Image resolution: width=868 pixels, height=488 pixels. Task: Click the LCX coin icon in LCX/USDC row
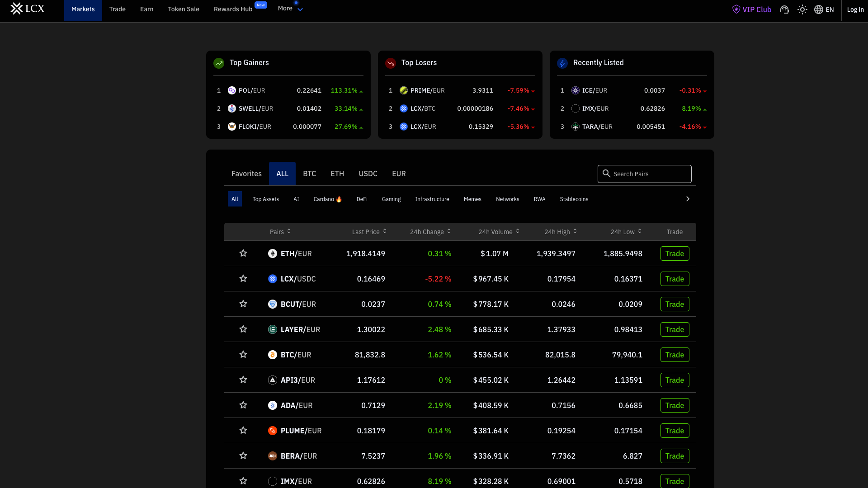click(x=273, y=279)
